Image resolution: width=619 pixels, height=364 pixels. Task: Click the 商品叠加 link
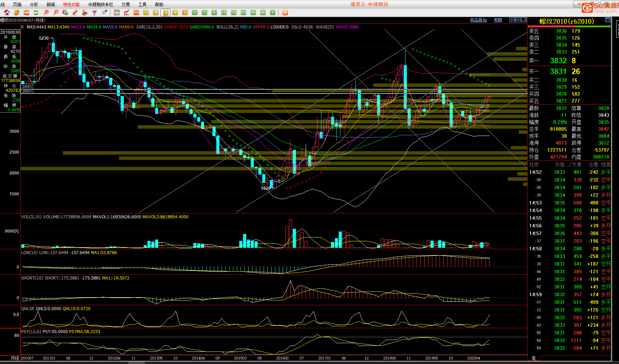(x=478, y=20)
